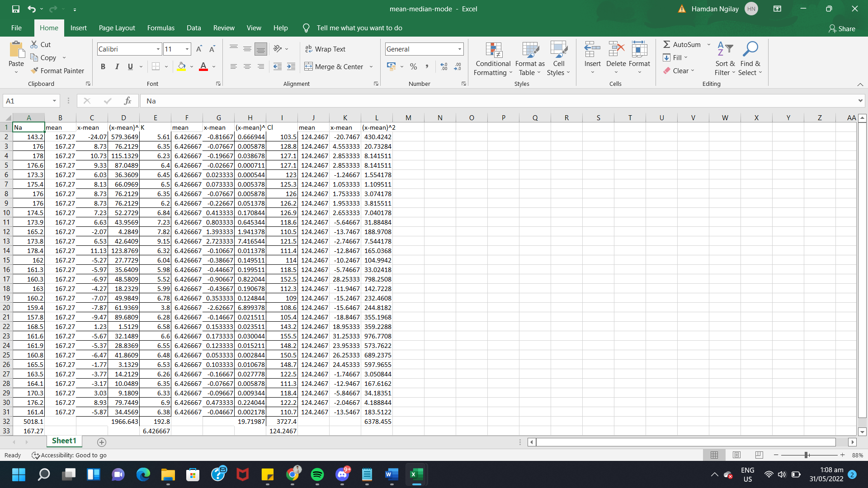Click the Undo arrow icon
This screenshot has height=488, width=868.
[x=31, y=9]
